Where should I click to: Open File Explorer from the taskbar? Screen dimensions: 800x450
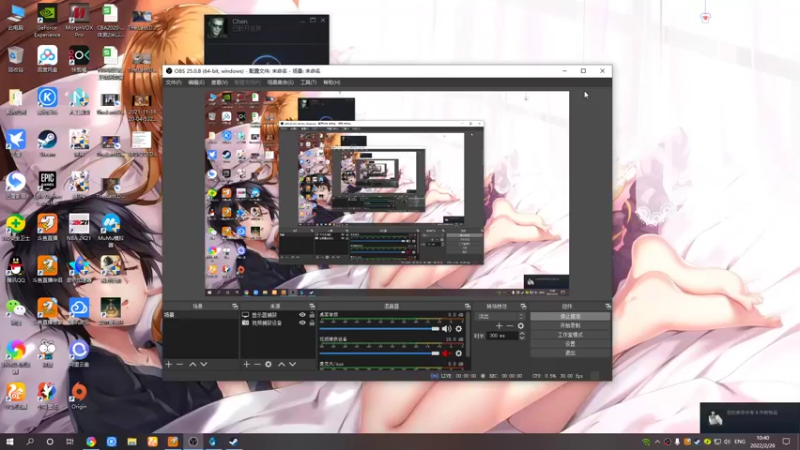(132, 441)
